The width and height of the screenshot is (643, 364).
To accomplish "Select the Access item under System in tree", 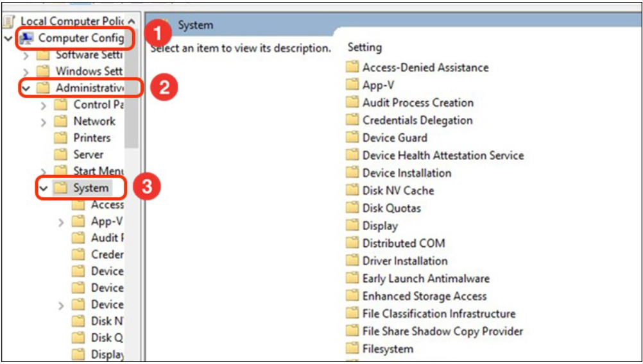I will click(98, 204).
